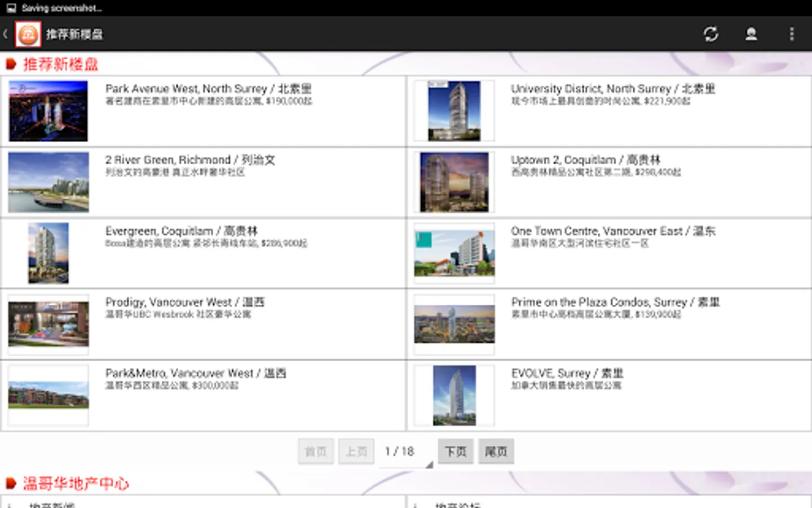Viewport: 812px width, 508px height.
Task: Open the One Town Centre thumbnail
Action: [x=454, y=253]
